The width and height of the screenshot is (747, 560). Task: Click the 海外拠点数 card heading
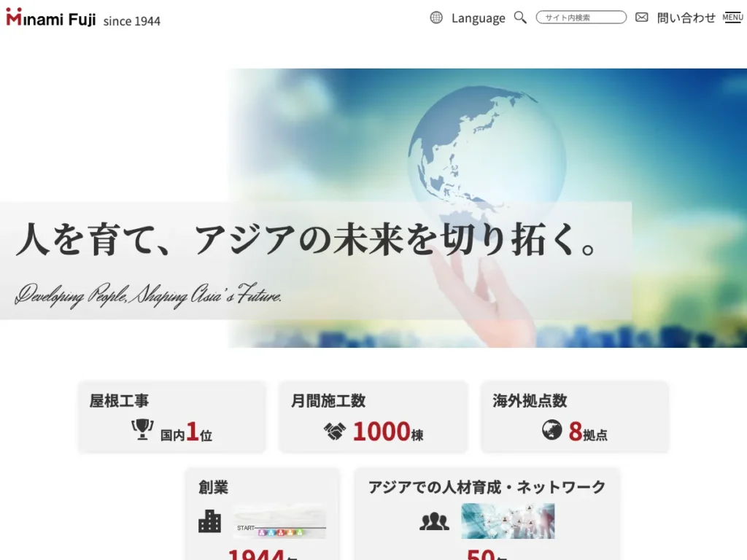pos(530,400)
